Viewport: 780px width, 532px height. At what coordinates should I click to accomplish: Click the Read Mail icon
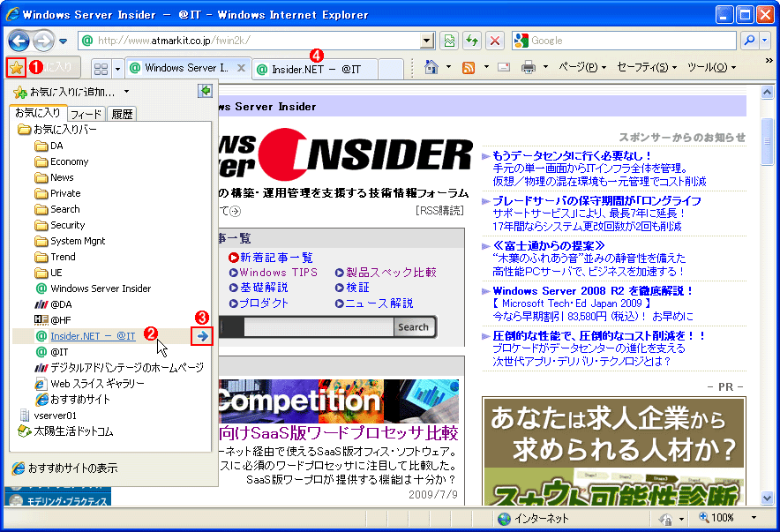pos(504,67)
